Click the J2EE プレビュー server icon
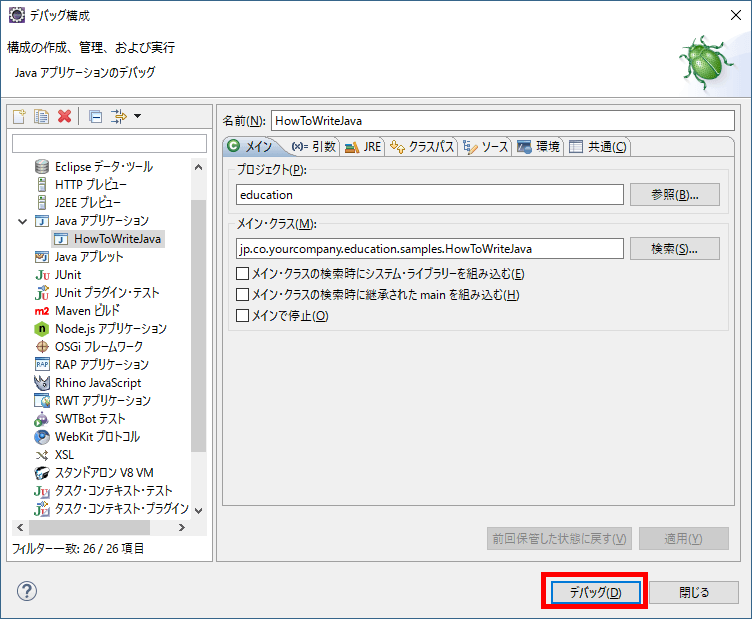Image resolution: width=752 pixels, height=619 pixels. tap(42, 202)
